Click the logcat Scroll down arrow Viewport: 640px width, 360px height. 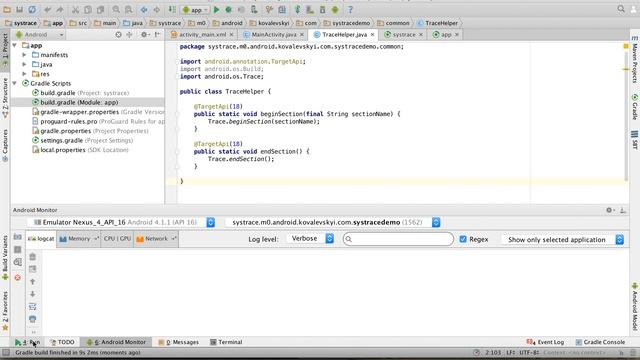(x=33, y=294)
